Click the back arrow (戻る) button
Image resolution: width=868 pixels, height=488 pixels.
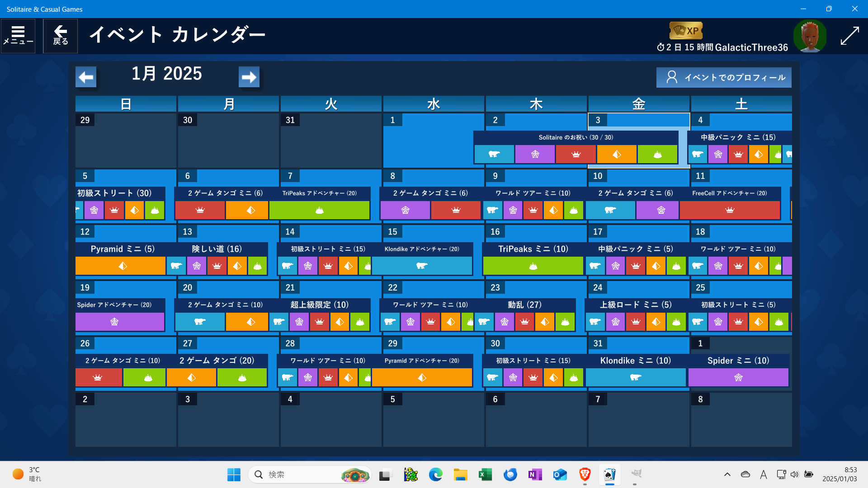(60, 36)
